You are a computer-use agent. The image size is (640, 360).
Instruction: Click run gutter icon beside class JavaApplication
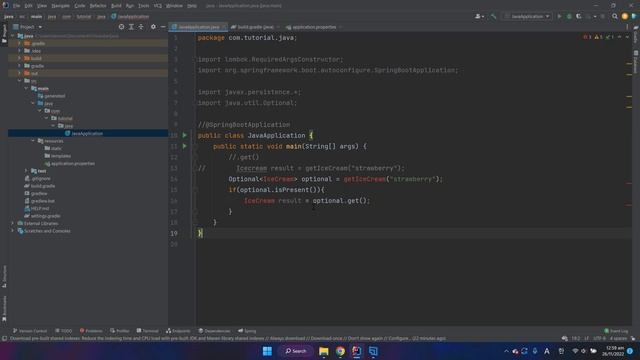click(184, 135)
